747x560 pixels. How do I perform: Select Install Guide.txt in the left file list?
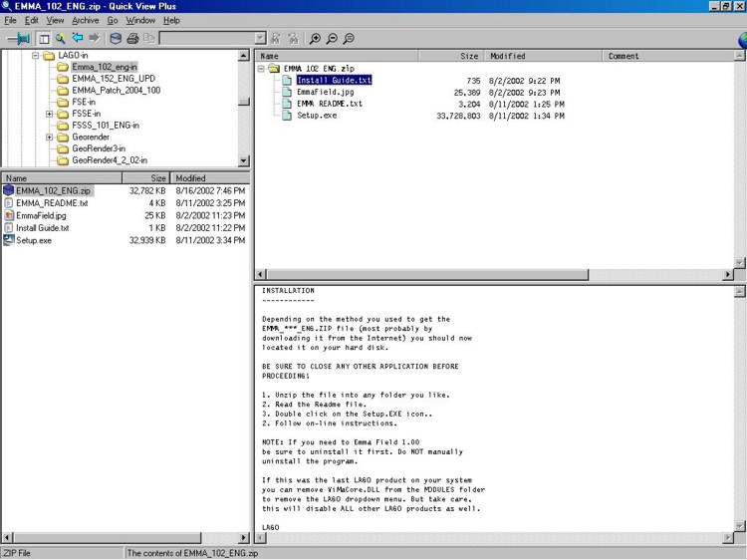point(43,228)
